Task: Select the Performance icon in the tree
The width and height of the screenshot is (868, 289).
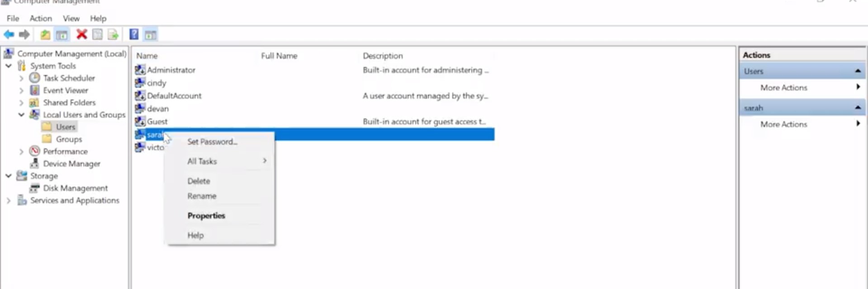Action: (x=34, y=151)
